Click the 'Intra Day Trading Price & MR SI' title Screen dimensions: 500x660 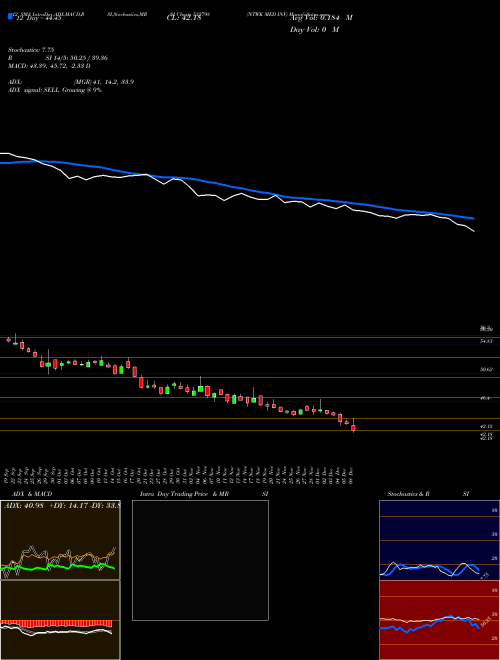pos(204,494)
